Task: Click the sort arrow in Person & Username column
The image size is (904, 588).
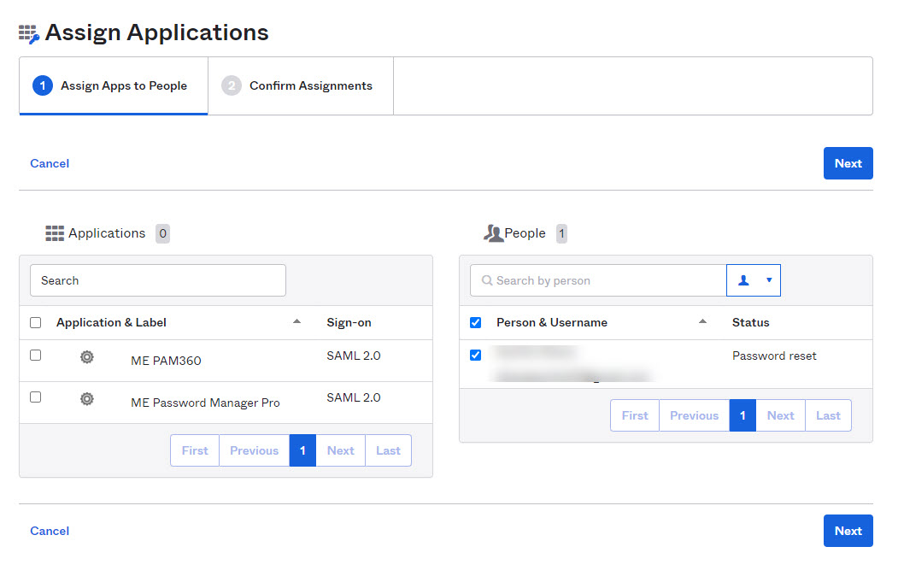Action: point(702,322)
